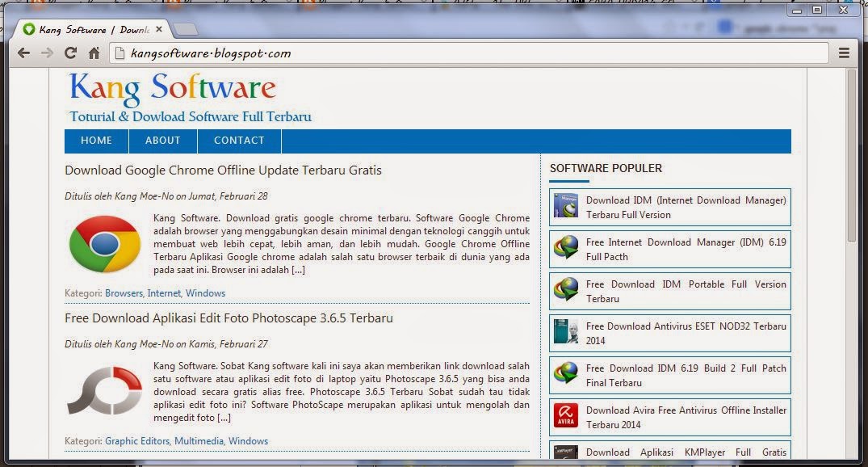This screenshot has width=868, height=467.
Task: Select the HOME navigation item
Action: (96, 141)
